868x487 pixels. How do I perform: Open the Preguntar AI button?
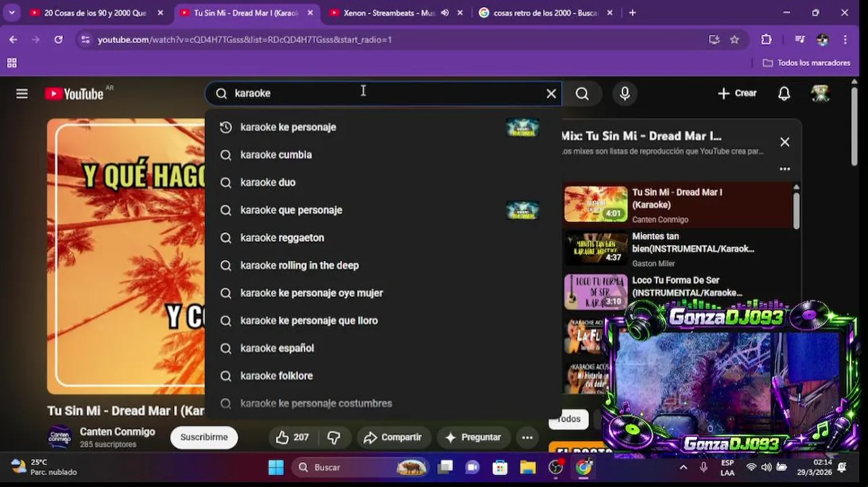[473, 438]
